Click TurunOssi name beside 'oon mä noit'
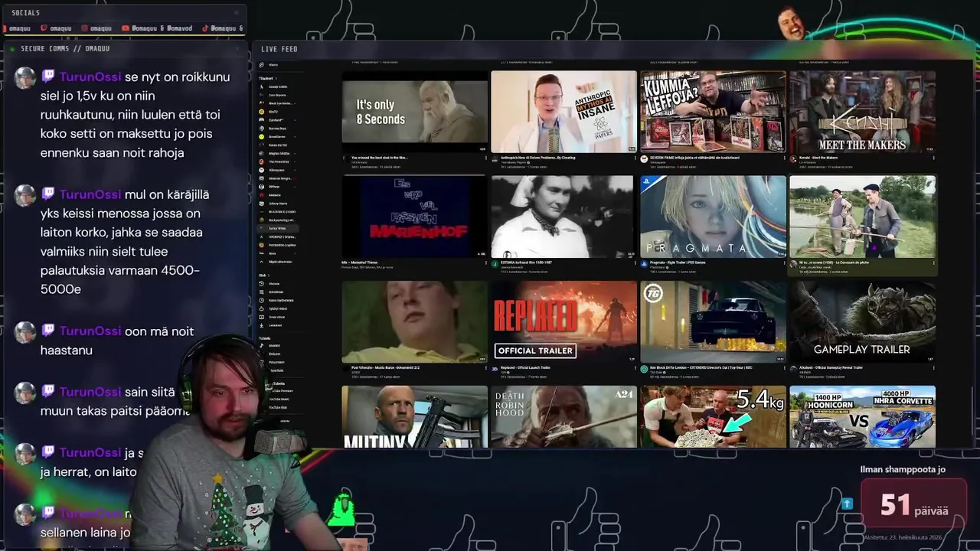 point(90,331)
